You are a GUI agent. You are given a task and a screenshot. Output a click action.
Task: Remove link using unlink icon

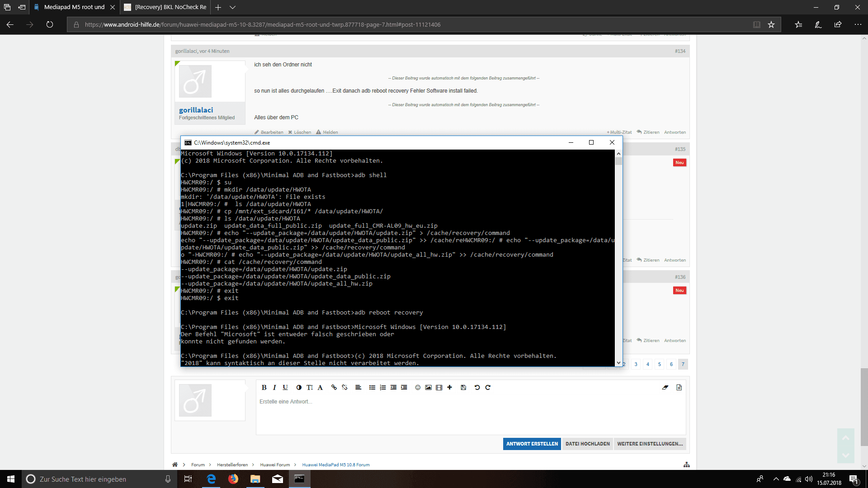[344, 387]
